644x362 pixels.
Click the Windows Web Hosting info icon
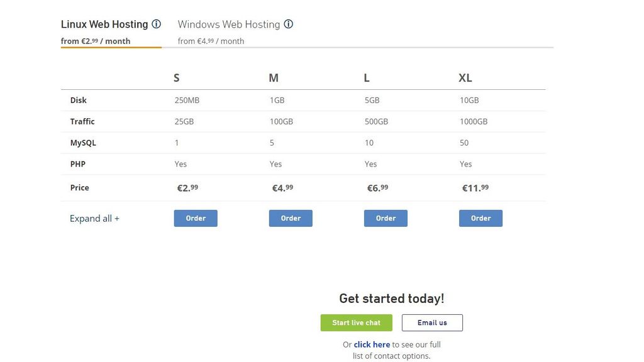pos(289,24)
